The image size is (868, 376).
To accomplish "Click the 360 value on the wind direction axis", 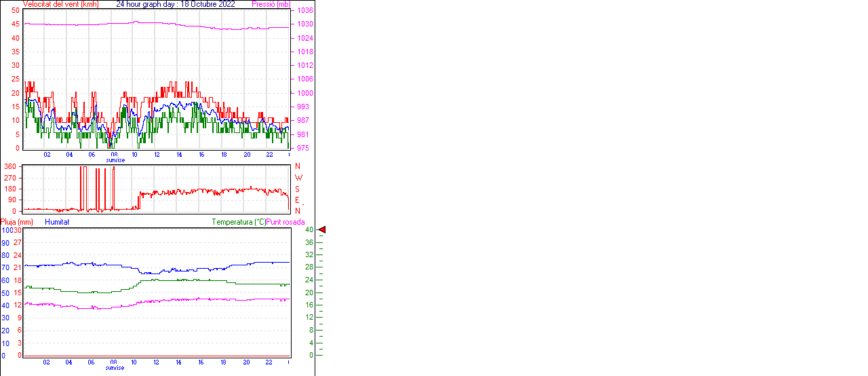I will click(10, 166).
